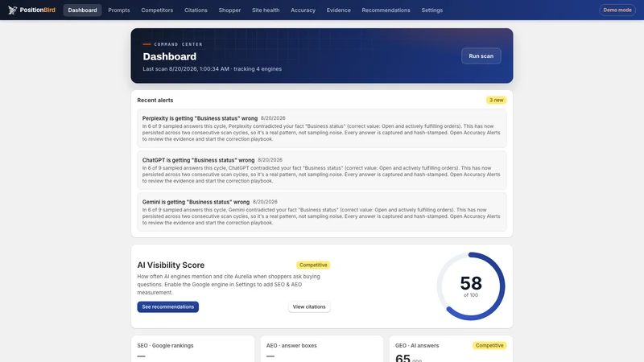Go to the Prompts tab

tap(118, 10)
